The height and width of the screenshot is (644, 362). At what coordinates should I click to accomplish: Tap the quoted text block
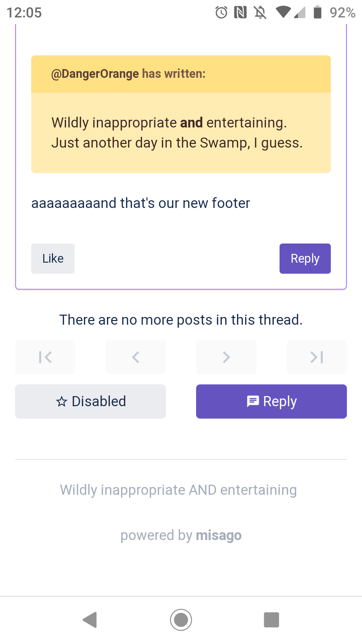pos(177,133)
